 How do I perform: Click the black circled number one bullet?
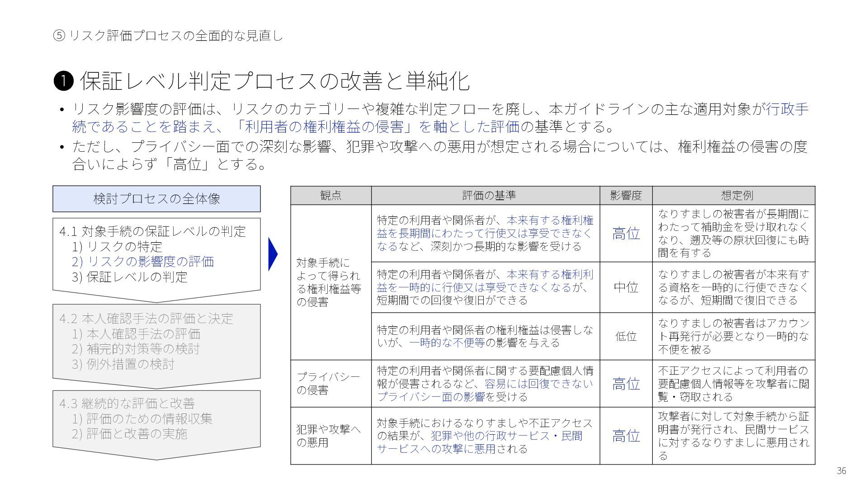coord(63,81)
